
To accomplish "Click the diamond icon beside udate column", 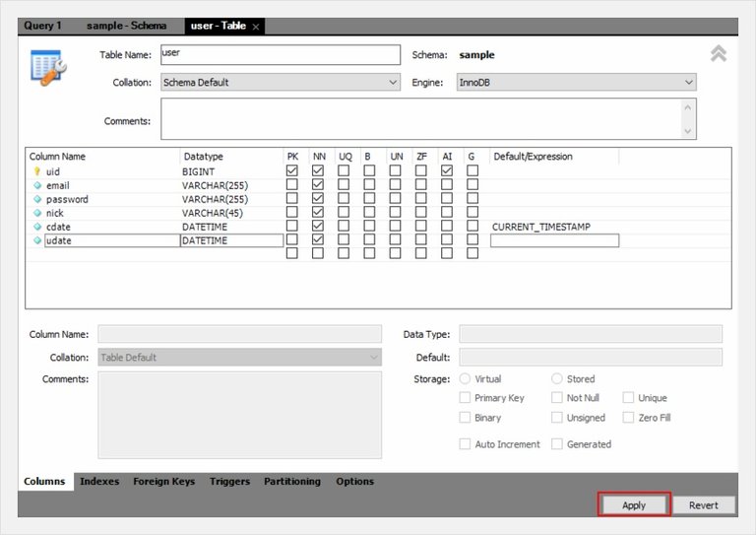I will pos(37,240).
